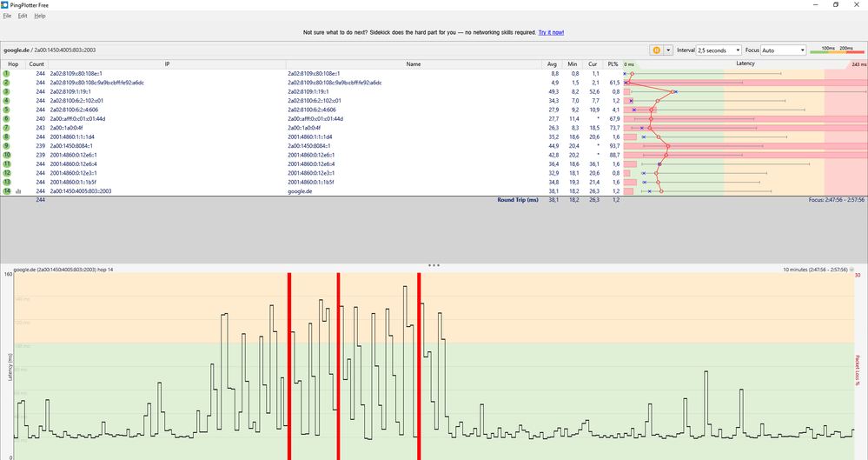The width and height of the screenshot is (868, 460).
Task: Select hop 13 circle icon
Action: point(7,182)
